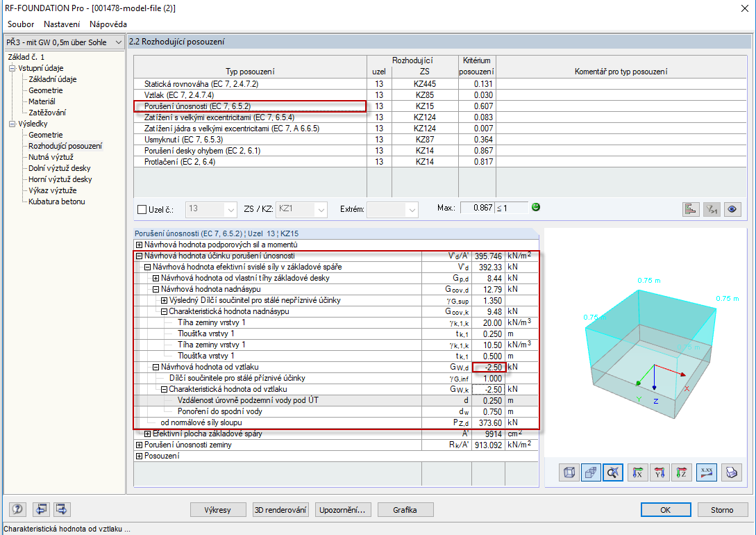This screenshot has height=535, width=756.
Task: Open the Soubor menu
Action: point(21,24)
